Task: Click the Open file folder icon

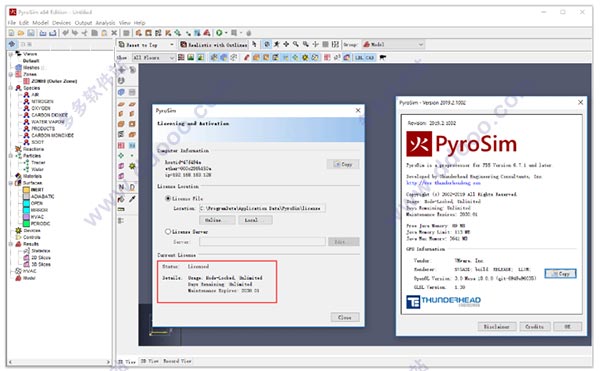Action: (x=21, y=33)
